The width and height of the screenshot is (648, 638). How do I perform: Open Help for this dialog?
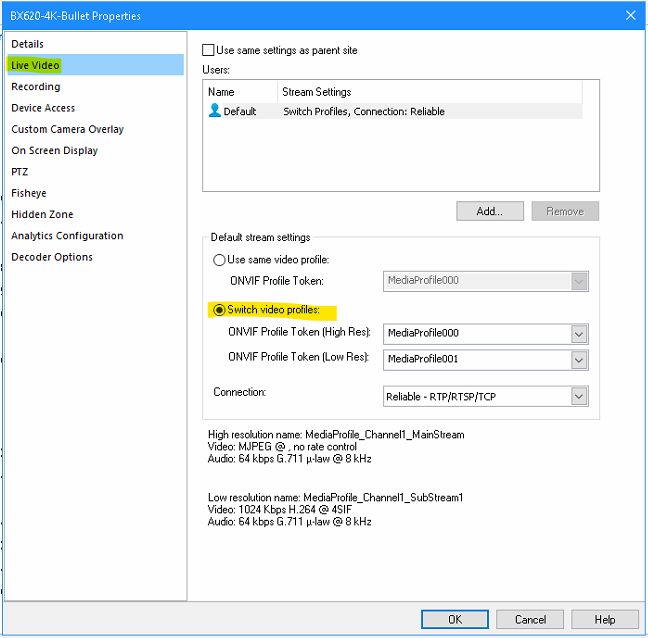pos(605,619)
